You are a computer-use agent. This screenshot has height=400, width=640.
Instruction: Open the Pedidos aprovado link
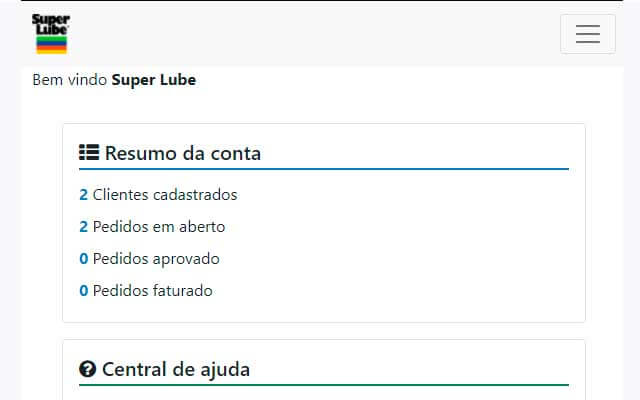tap(156, 259)
